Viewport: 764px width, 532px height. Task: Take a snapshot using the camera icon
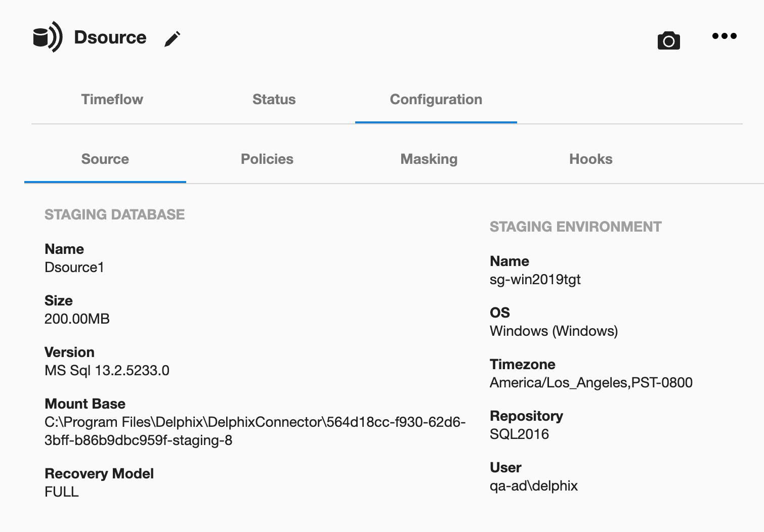[668, 39]
